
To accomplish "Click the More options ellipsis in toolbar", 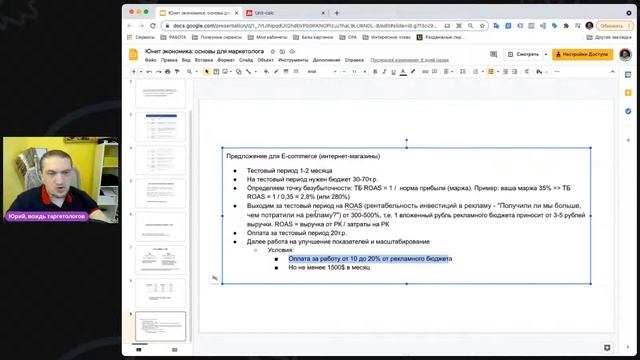I will point(557,72).
